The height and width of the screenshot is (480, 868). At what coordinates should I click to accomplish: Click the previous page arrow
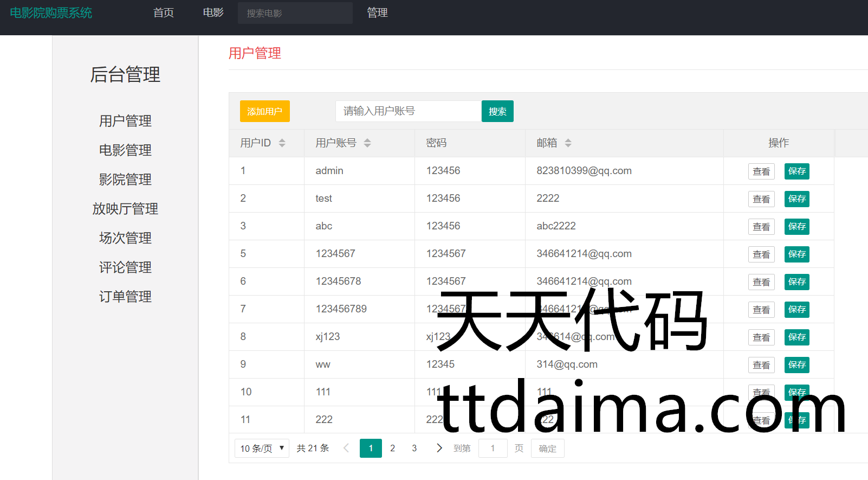point(346,448)
